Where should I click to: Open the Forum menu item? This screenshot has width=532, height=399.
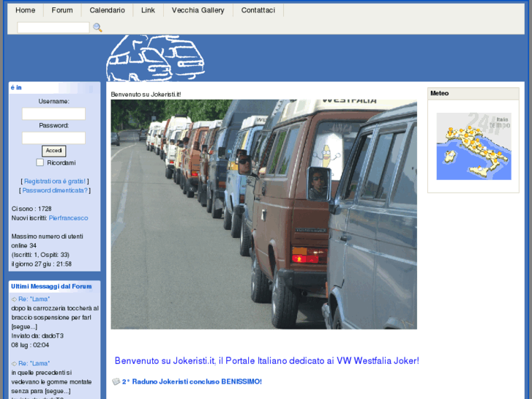pyautogui.click(x=62, y=10)
